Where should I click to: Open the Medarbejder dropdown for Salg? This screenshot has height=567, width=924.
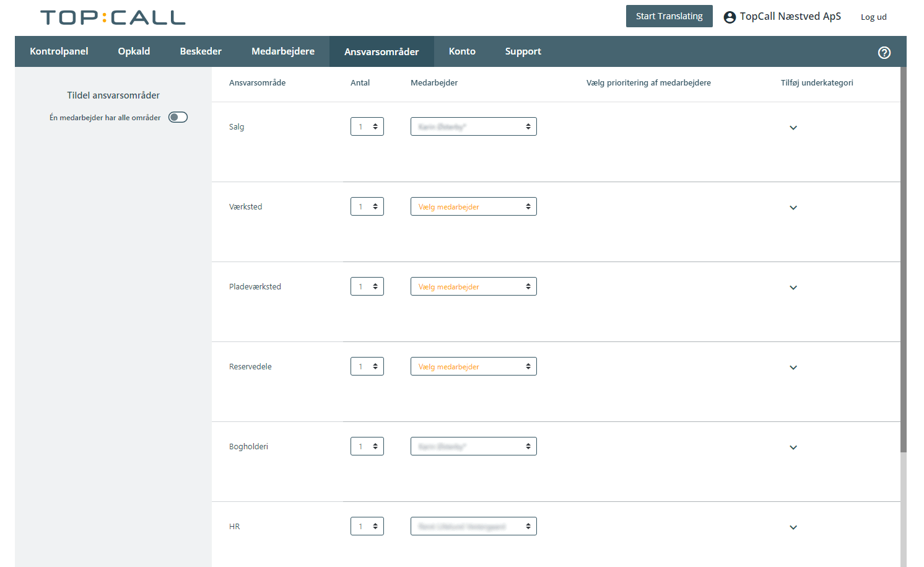(x=474, y=126)
